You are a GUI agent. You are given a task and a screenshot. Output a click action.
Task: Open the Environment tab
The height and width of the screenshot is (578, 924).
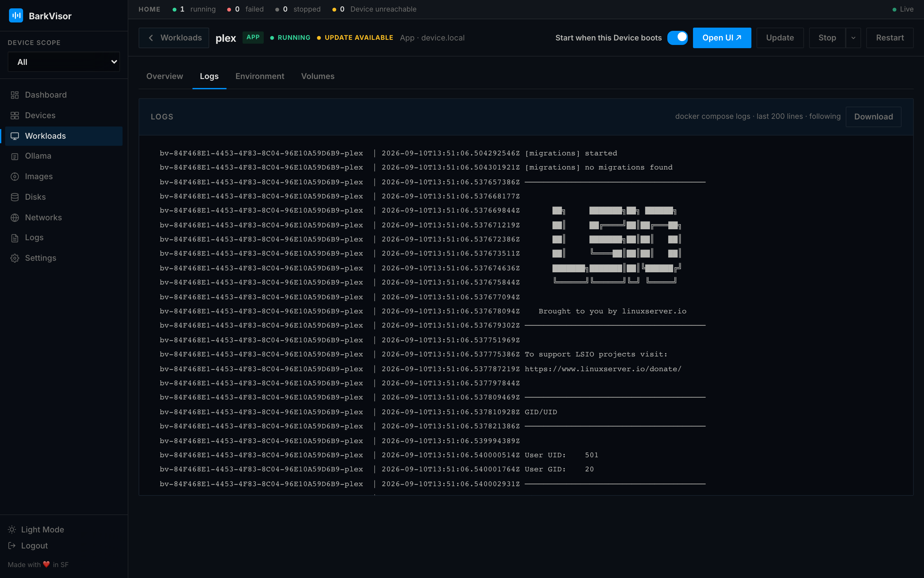tap(260, 76)
